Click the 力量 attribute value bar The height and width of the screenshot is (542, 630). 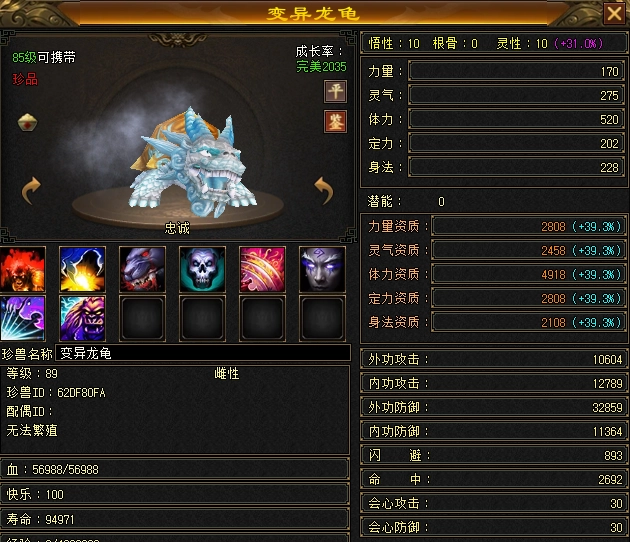point(516,71)
